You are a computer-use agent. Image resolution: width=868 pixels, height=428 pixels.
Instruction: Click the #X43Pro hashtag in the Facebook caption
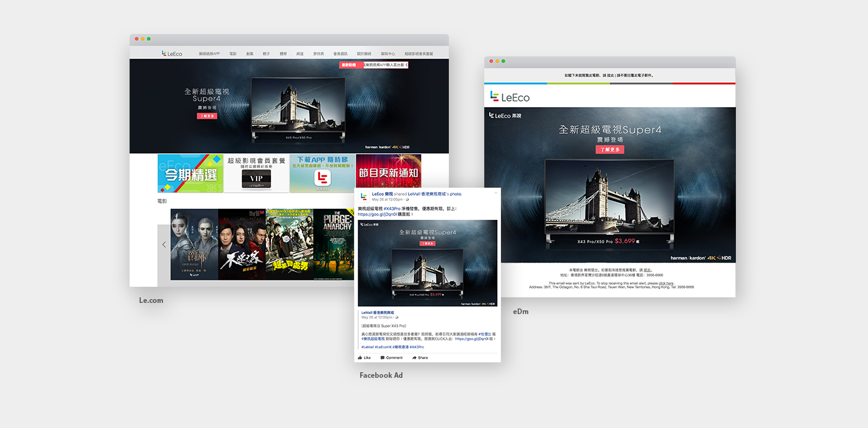click(x=392, y=209)
